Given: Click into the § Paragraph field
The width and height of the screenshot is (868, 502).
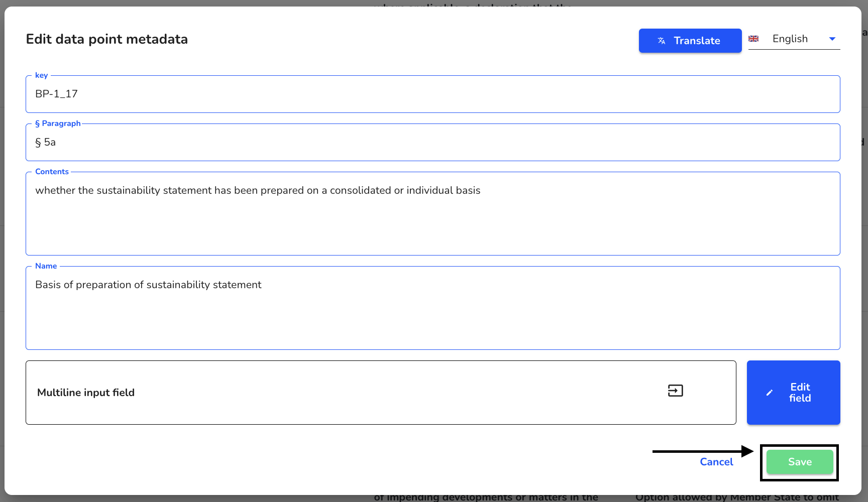Looking at the screenshot, I should coord(432,142).
